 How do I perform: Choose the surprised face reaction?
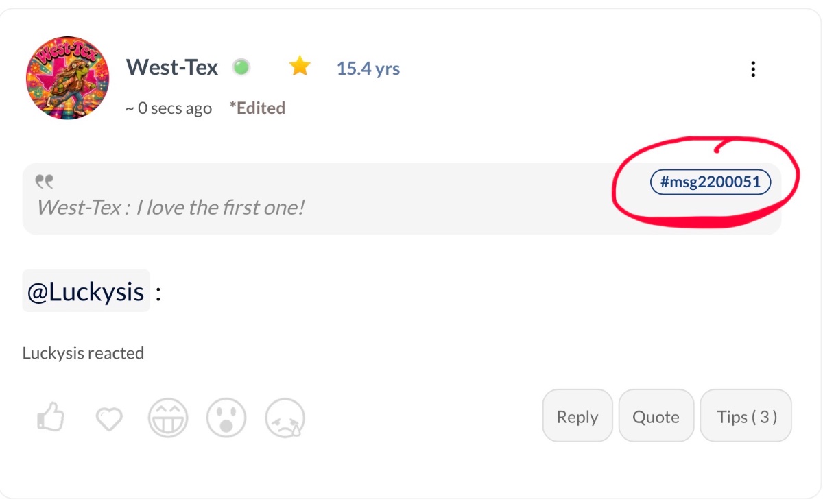[226, 418]
